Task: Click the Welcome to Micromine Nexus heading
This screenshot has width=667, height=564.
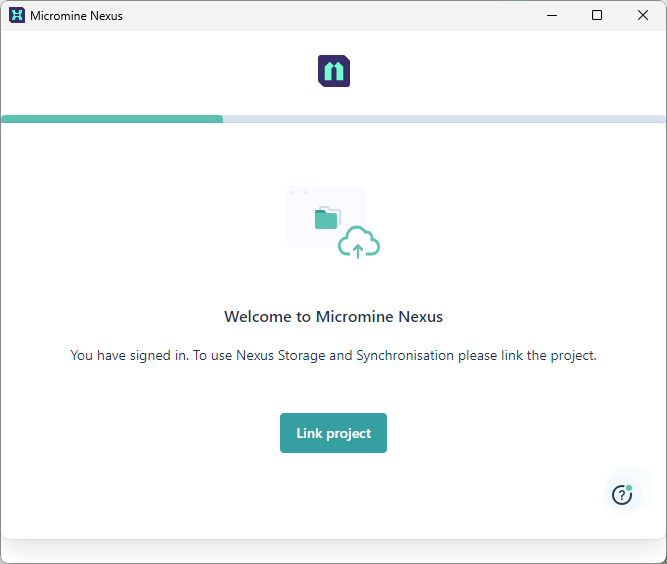Action: tap(333, 316)
